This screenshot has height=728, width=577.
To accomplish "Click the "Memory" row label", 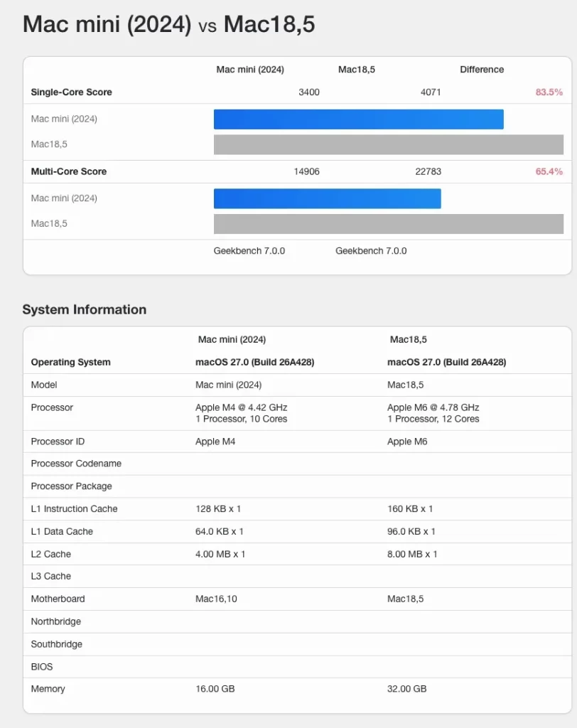I will tap(48, 689).
